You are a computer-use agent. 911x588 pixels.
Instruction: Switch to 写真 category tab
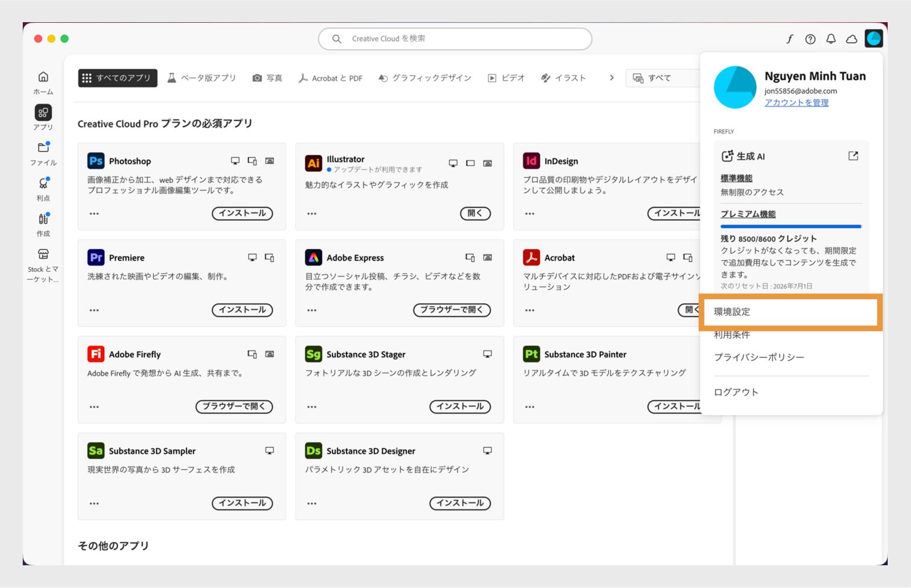point(267,78)
